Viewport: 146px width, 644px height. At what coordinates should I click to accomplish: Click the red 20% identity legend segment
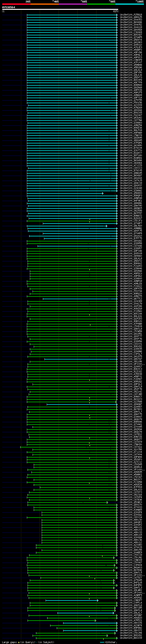click(x=16, y=4)
